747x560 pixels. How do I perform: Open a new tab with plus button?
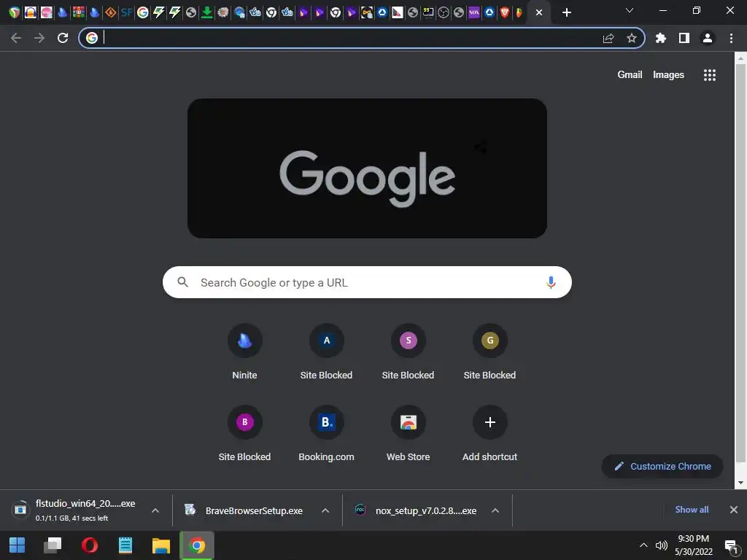click(x=566, y=12)
